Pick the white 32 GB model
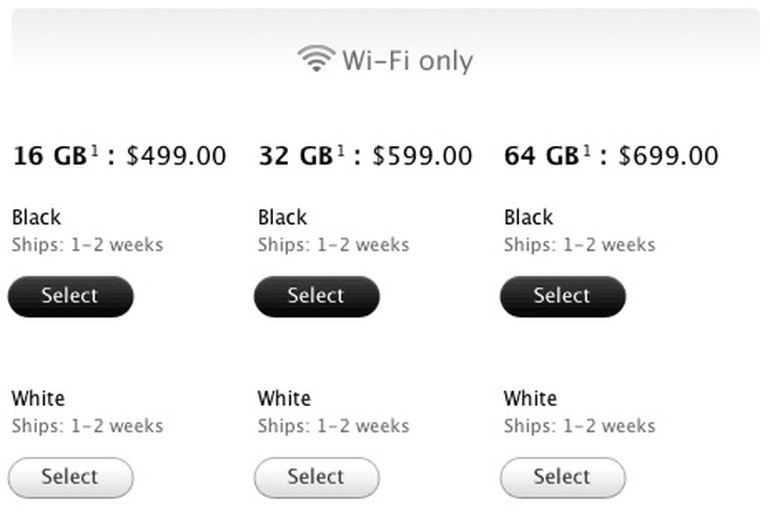Viewport: 770px width, 532px height. tap(317, 477)
